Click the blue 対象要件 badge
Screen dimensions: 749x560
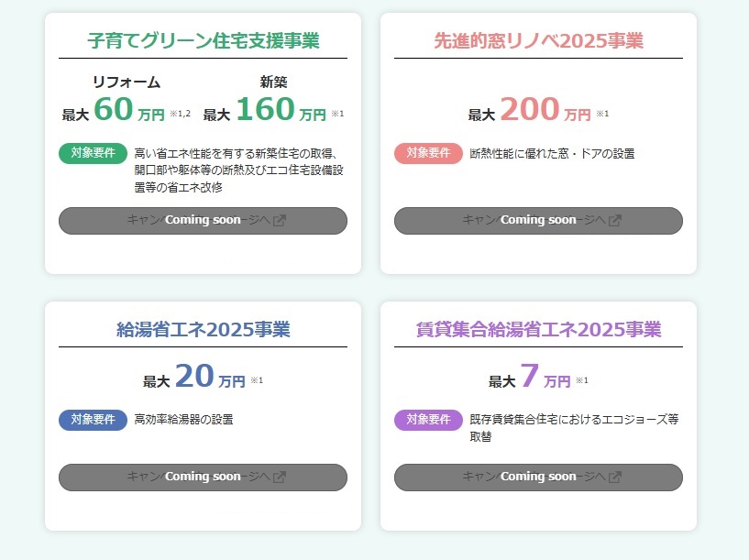click(x=94, y=420)
